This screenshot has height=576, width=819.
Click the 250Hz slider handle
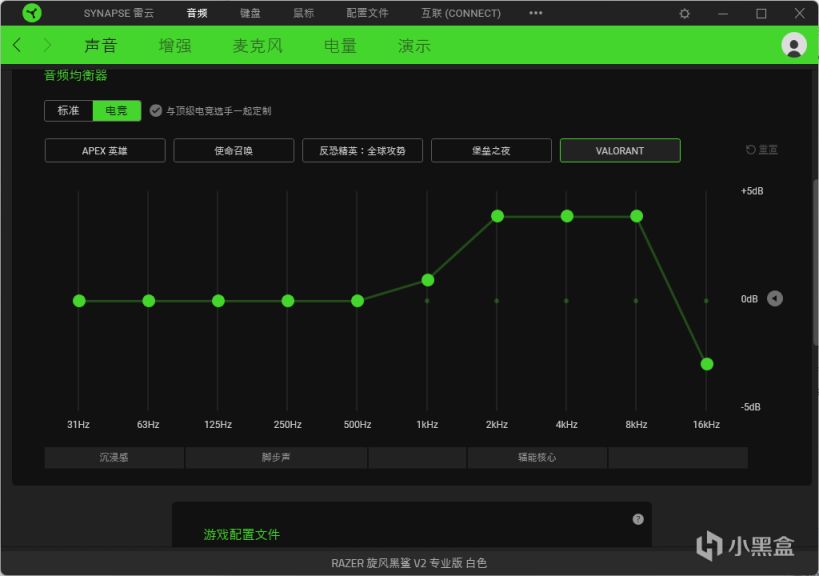point(288,301)
